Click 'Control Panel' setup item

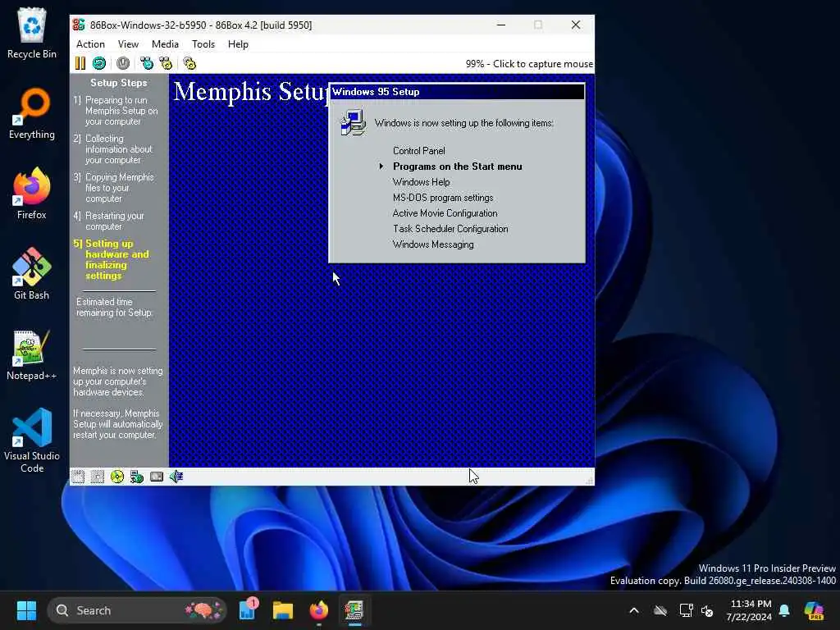click(x=419, y=151)
